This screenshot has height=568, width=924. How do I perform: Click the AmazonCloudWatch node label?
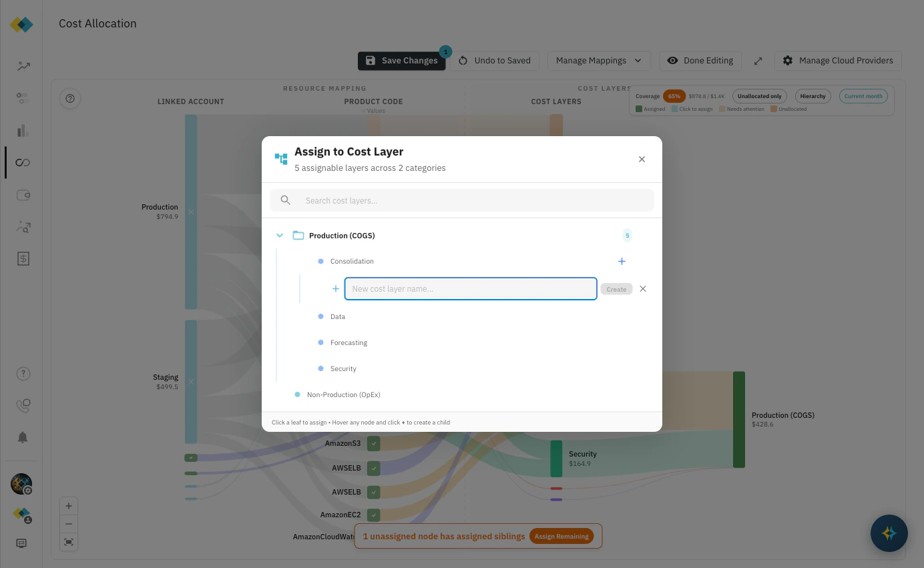[322, 537]
